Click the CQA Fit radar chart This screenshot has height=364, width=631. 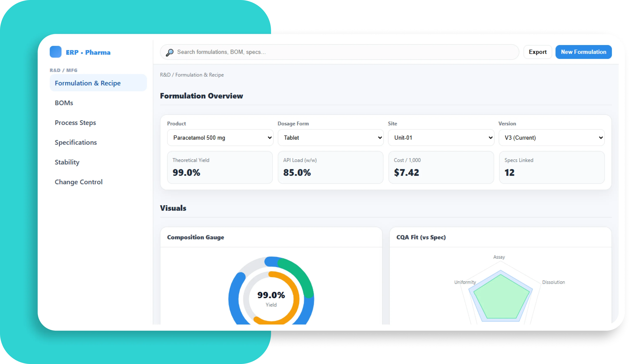point(500,298)
